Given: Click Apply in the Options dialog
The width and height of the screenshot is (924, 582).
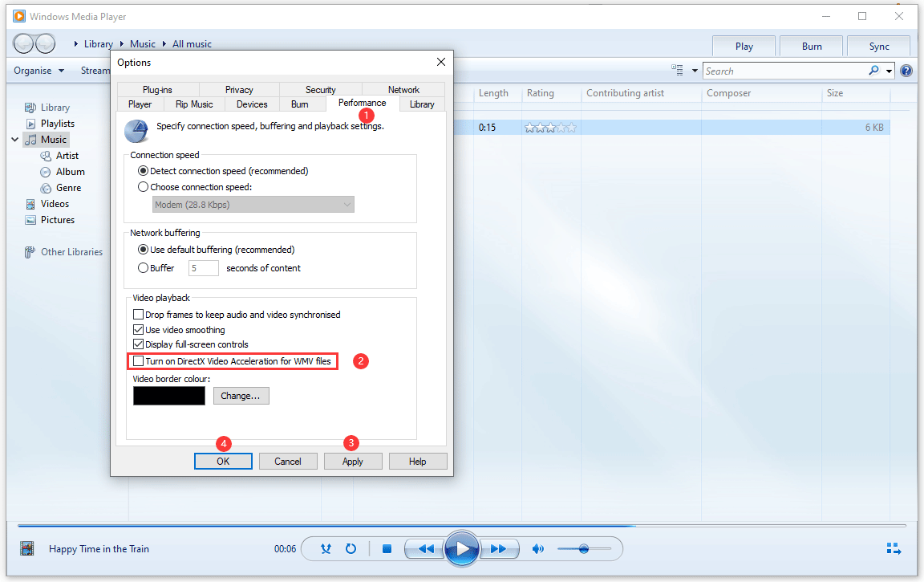Looking at the screenshot, I should tap(352, 461).
